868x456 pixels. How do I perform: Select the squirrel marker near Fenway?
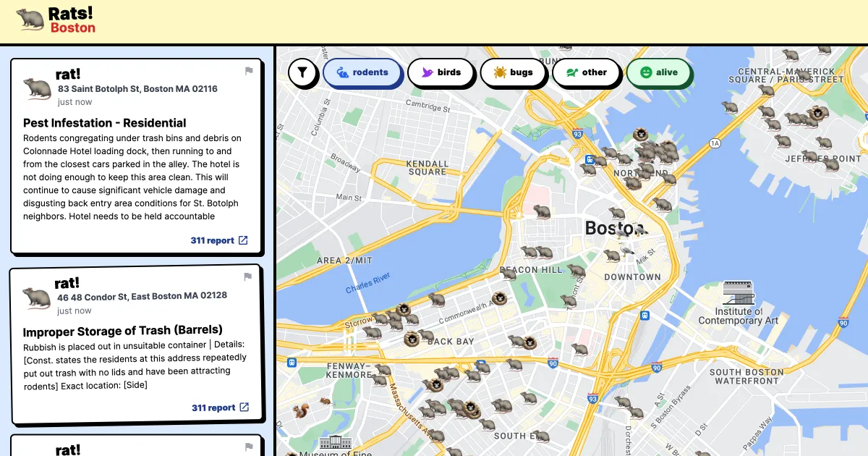coord(300,410)
